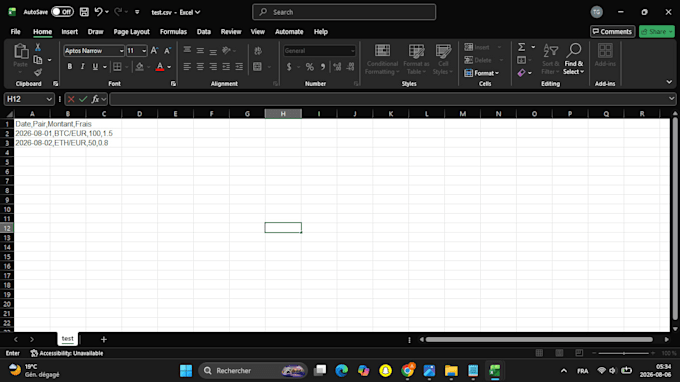Click Top Align icon
Screen dimensions: 680x382
tap(187, 51)
